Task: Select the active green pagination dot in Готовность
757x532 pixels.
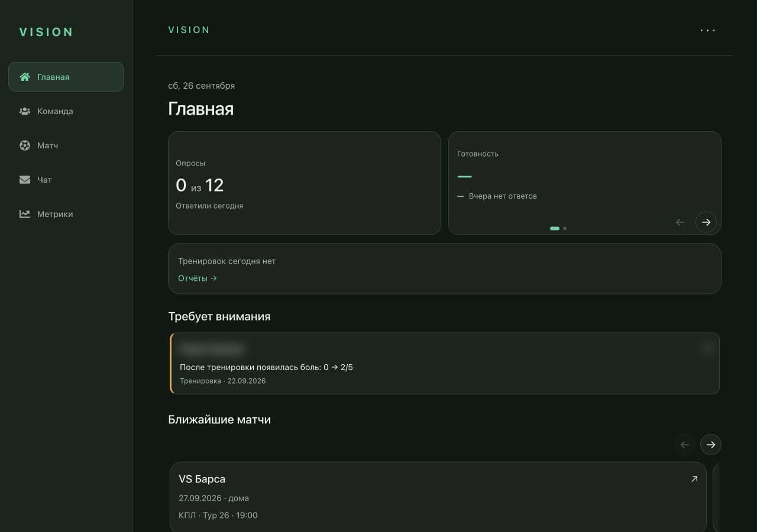Action: (555, 228)
